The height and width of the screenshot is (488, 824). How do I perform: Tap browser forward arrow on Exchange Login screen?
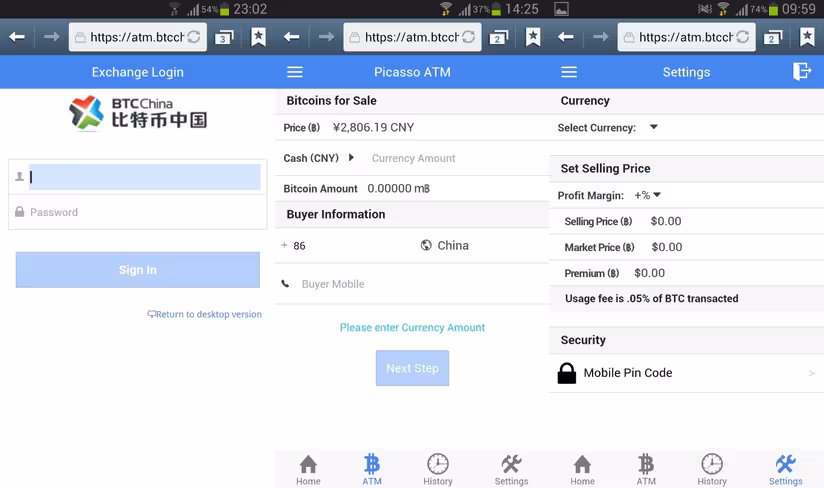(x=51, y=37)
